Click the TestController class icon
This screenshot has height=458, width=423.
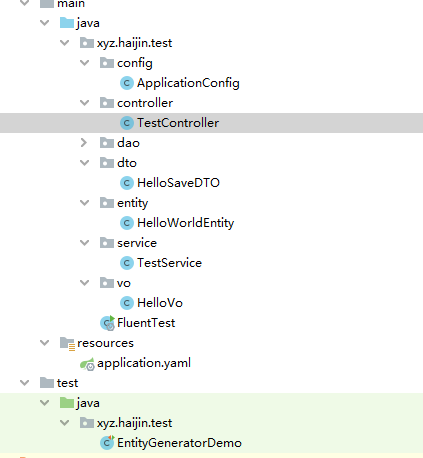coord(127,123)
